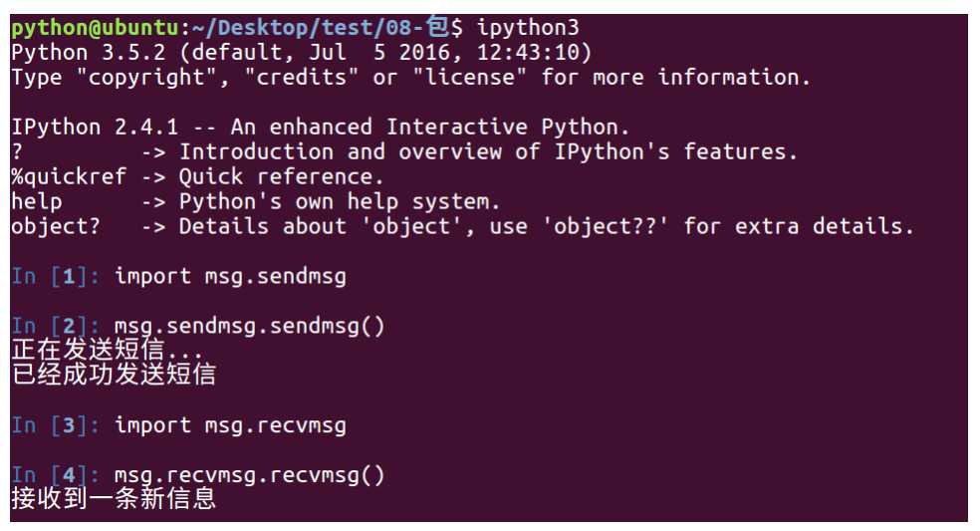Click the In [1] prompt label
Viewport: 980px width, 531px height.
(x=56, y=277)
